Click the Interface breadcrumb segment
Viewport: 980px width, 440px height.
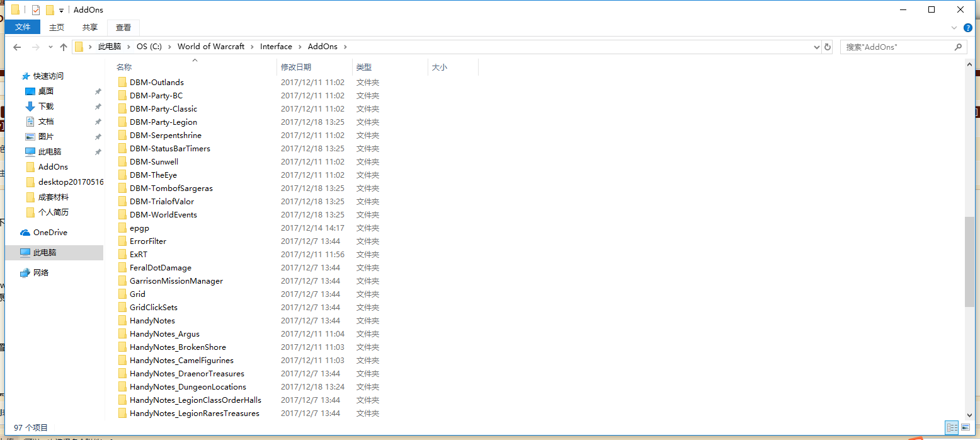[x=276, y=47]
